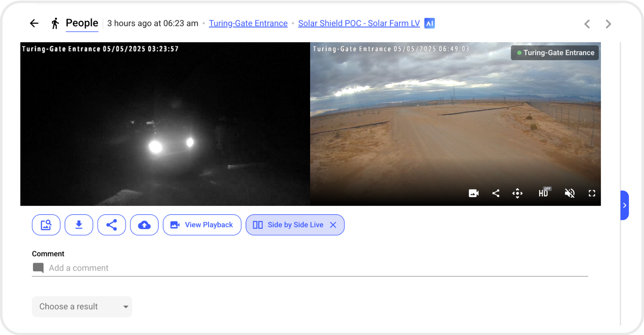The image size is (644, 335).
Task: Select the PTZ pan control icon
Action: coord(518,193)
